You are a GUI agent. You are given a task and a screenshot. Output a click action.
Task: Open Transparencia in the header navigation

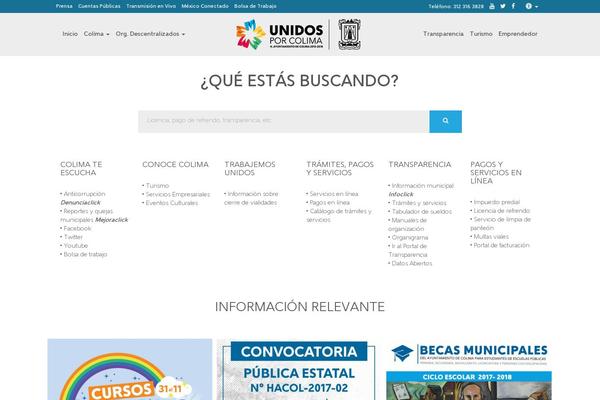coord(443,34)
